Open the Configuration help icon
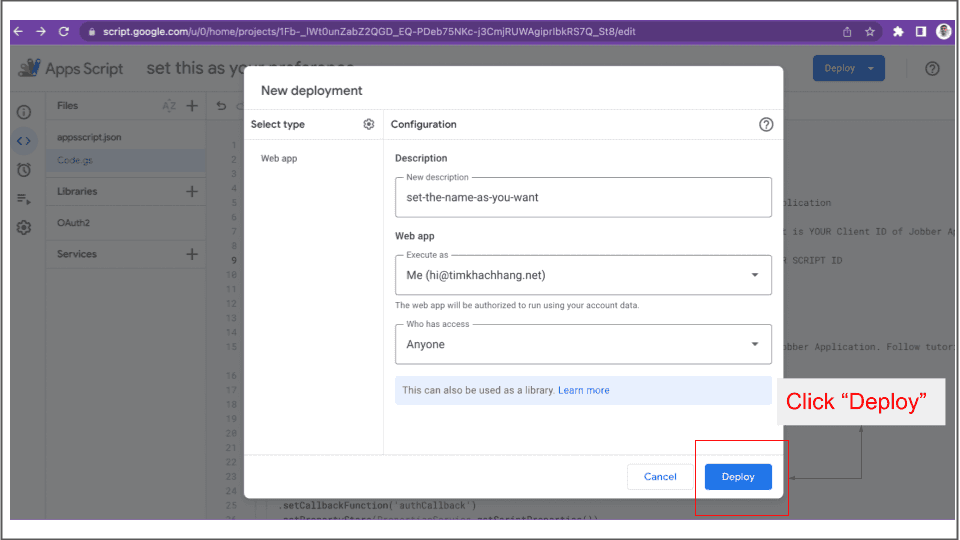Viewport: 960px width, 540px height. pos(766,124)
